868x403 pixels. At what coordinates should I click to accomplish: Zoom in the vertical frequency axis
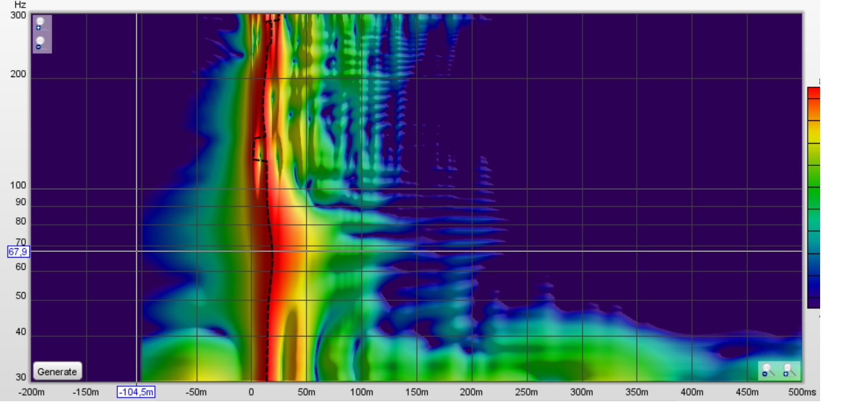(x=40, y=24)
